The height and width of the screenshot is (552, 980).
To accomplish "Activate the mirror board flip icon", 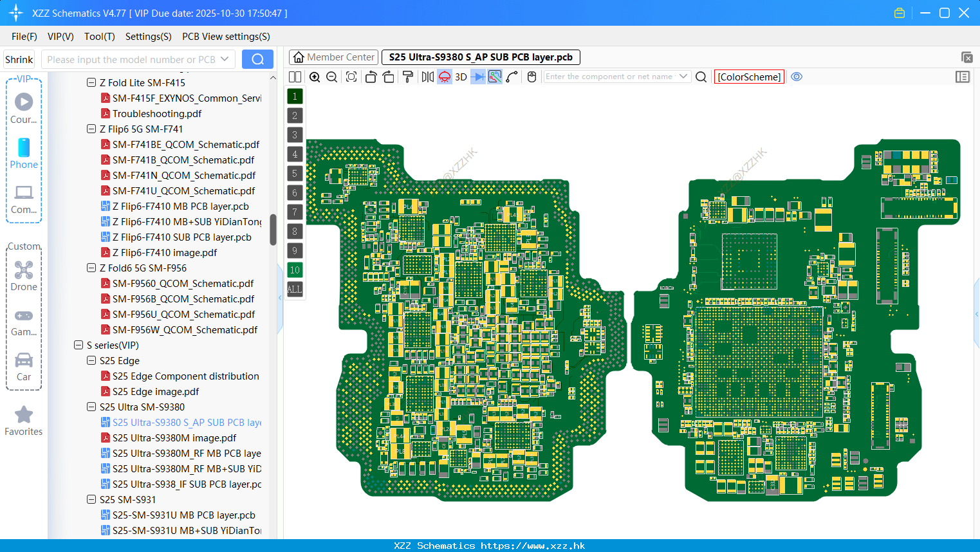I will [429, 77].
